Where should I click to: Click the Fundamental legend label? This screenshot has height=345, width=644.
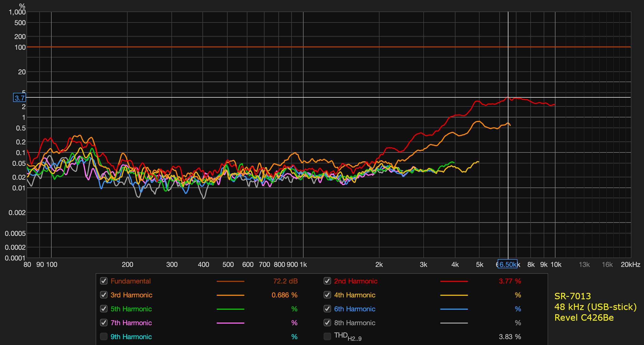131,281
